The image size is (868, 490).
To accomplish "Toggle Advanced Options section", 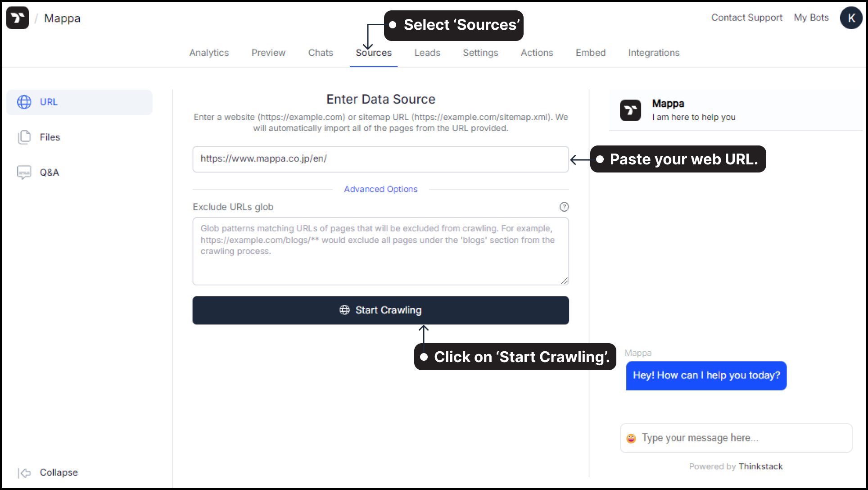I will (380, 189).
